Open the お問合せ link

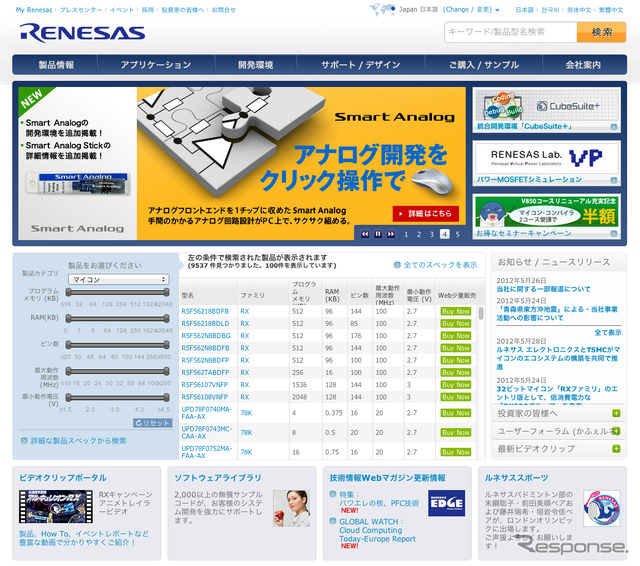point(224,10)
